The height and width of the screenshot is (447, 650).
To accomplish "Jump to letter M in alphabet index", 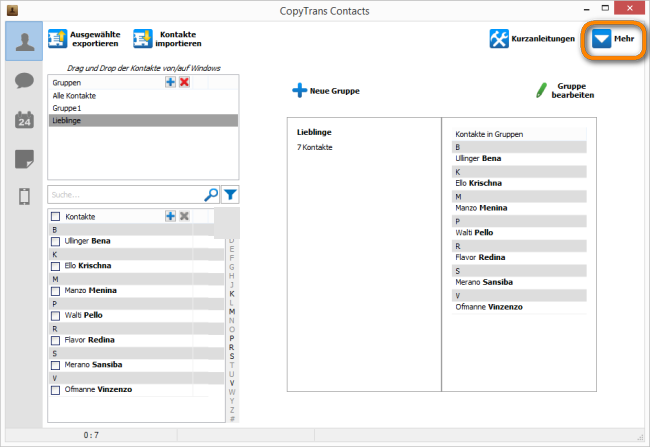I will click(x=232, y=312).
